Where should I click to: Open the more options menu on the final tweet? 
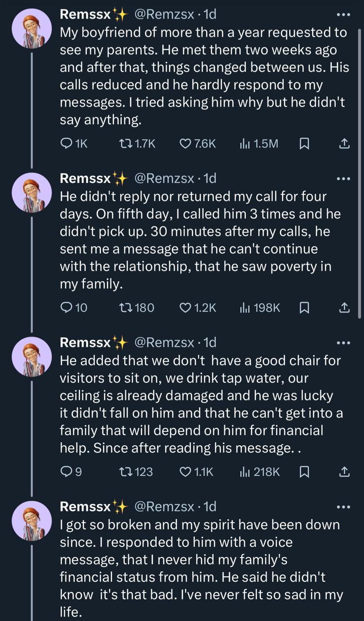click(344, 507)
